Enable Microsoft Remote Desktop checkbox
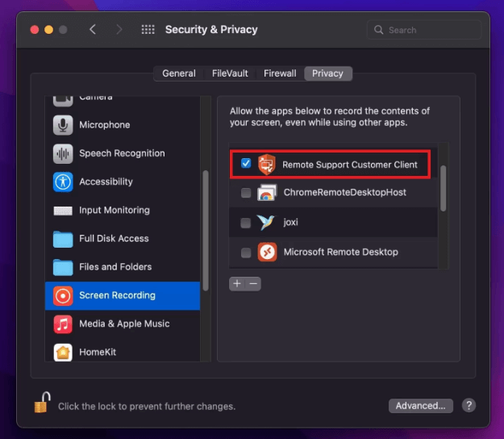This screenshot has height=439, width=504. click(x=246, y=253)
